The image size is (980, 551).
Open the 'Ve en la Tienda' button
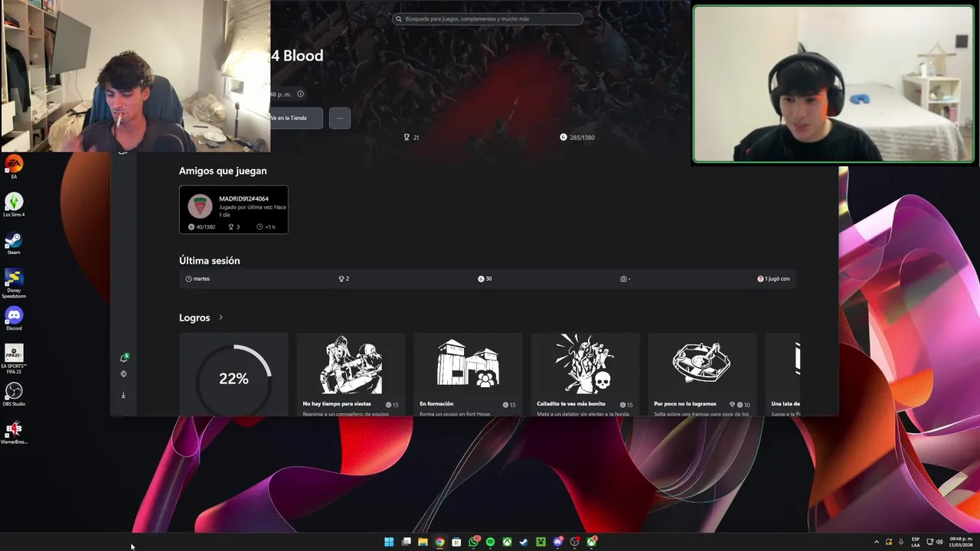pos(296,118)
